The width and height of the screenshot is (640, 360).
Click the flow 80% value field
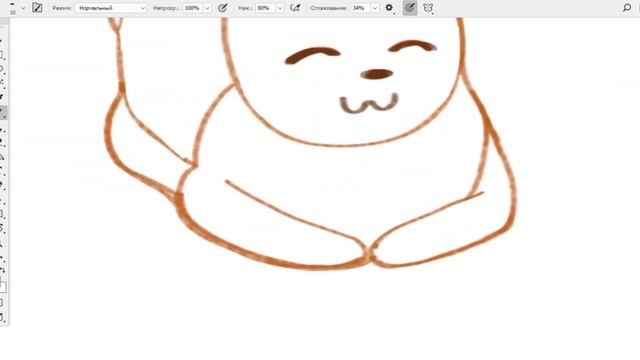pos(265,8)
